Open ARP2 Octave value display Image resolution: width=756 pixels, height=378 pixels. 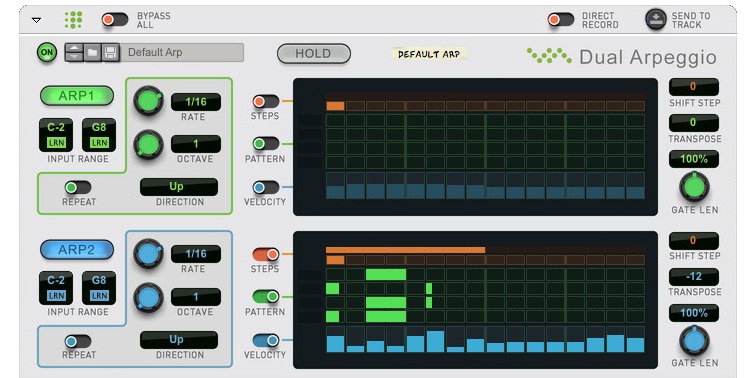196,297
